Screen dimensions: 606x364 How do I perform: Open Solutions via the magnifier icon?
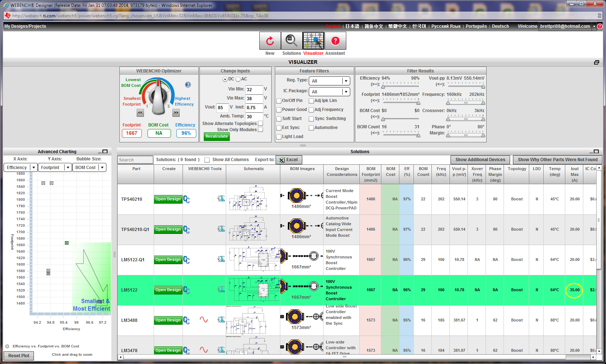pyautogui.click(x=291, y=41)
